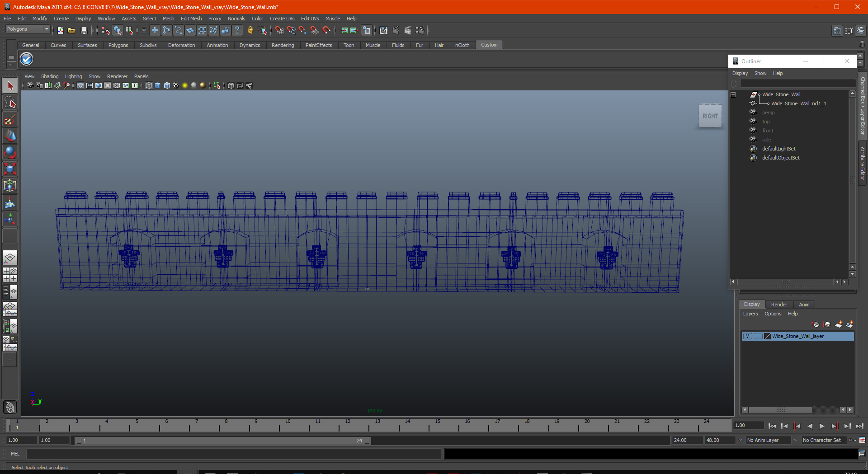This screenshot has width=868, height=474.
Task: Switch to single perspective view layout
Action: 10,258
